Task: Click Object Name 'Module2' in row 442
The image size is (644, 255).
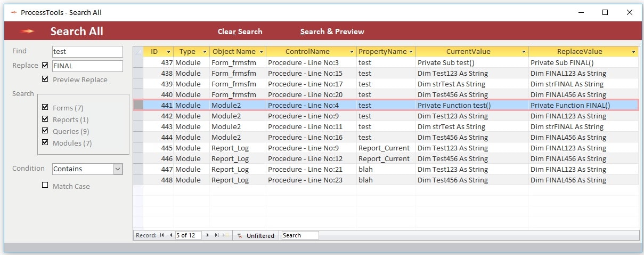Action: tap(238, 116)
